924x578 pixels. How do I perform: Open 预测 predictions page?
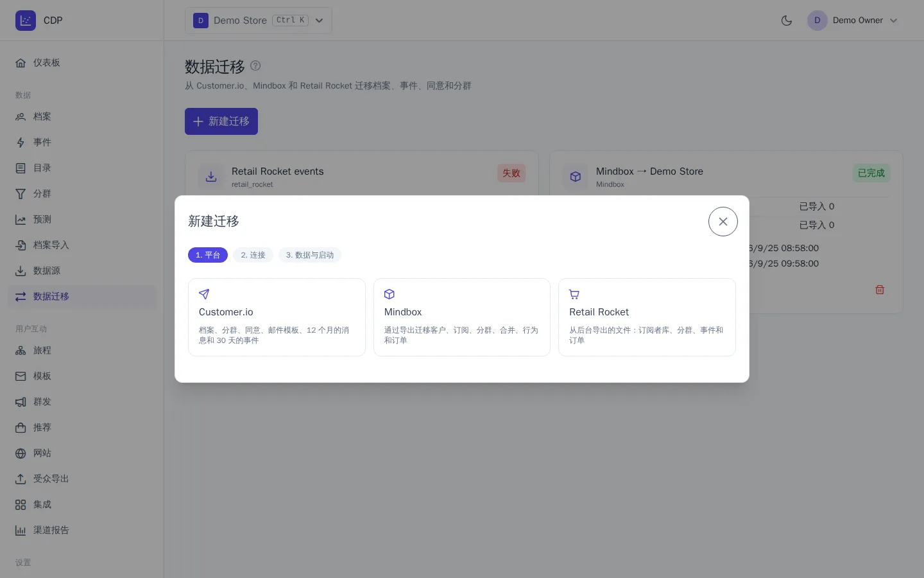pos(82,220)
